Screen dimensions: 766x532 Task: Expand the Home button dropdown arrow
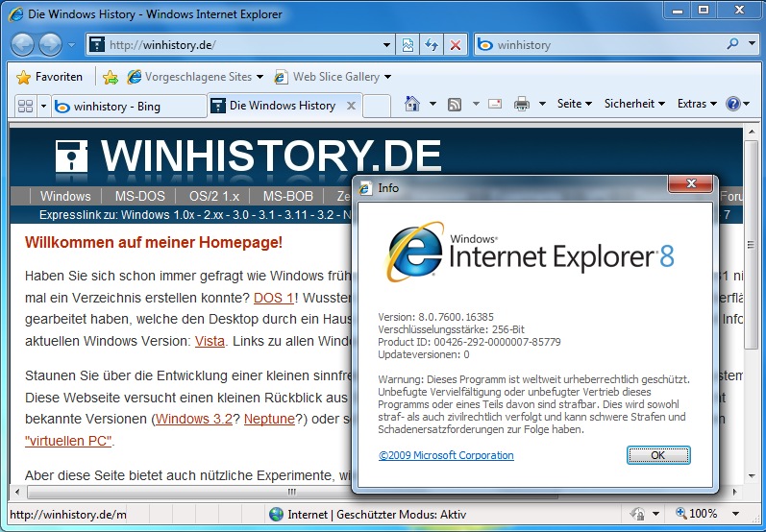pos(432,104)
